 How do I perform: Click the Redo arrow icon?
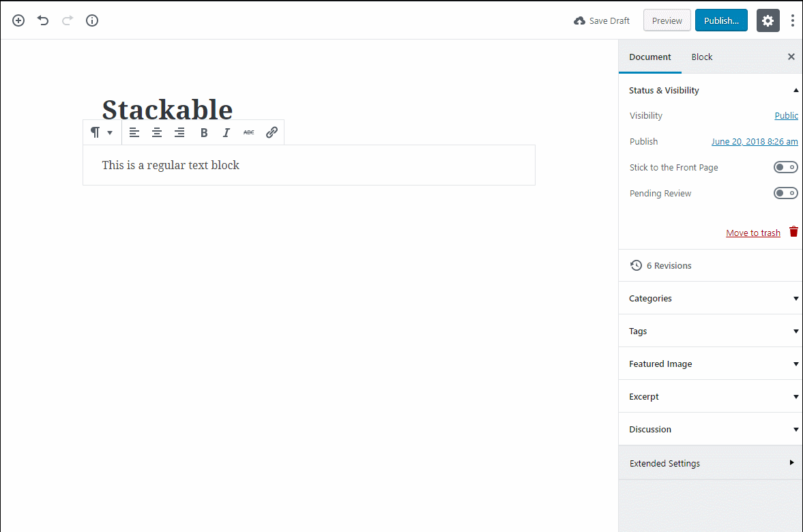pyautogui.click(x=68, y=20)
